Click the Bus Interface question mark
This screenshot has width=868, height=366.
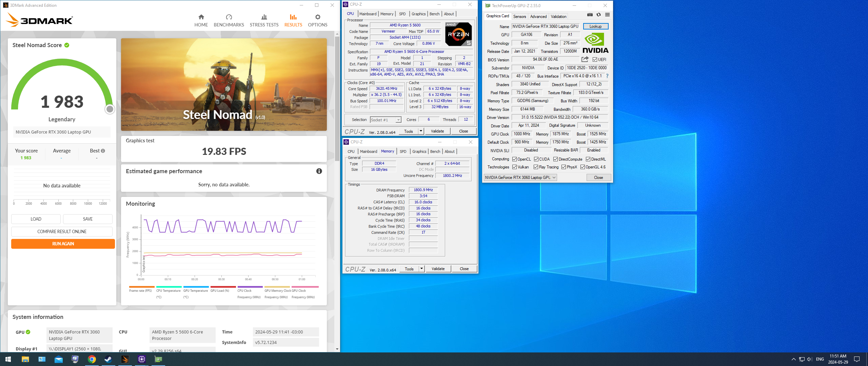607,76
